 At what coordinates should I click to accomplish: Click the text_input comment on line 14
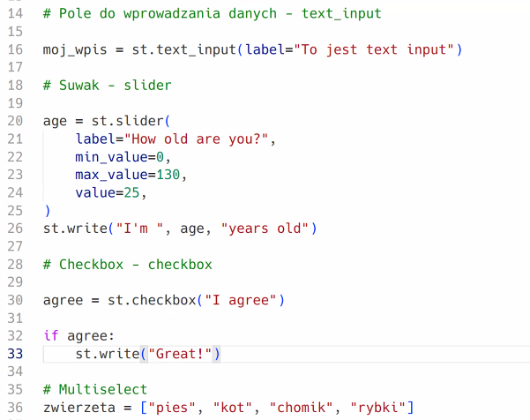341,13
